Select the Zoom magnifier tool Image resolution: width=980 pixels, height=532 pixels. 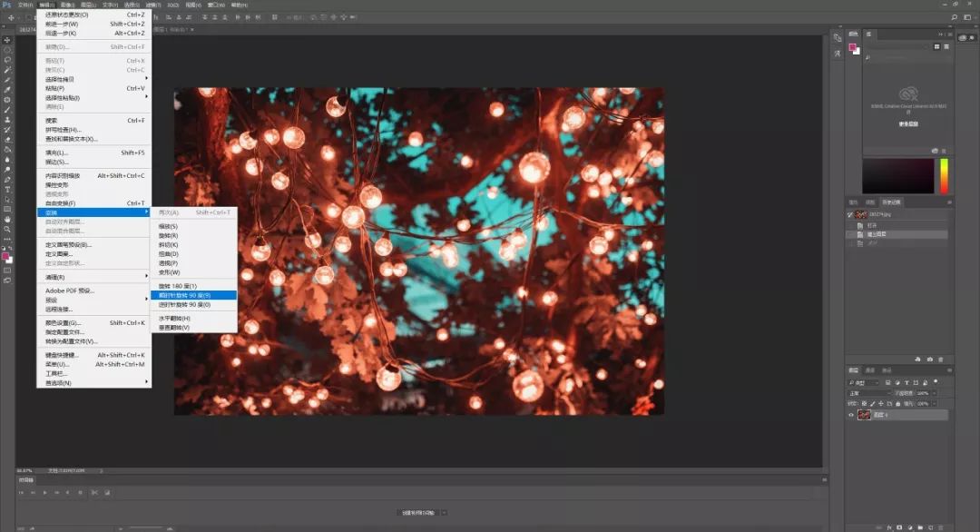[7, 230]
